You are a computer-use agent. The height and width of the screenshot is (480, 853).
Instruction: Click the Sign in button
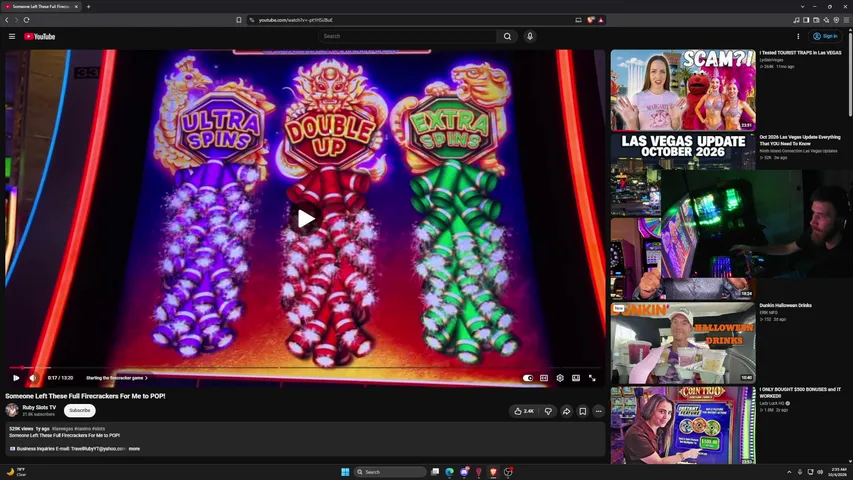[825, 36]
